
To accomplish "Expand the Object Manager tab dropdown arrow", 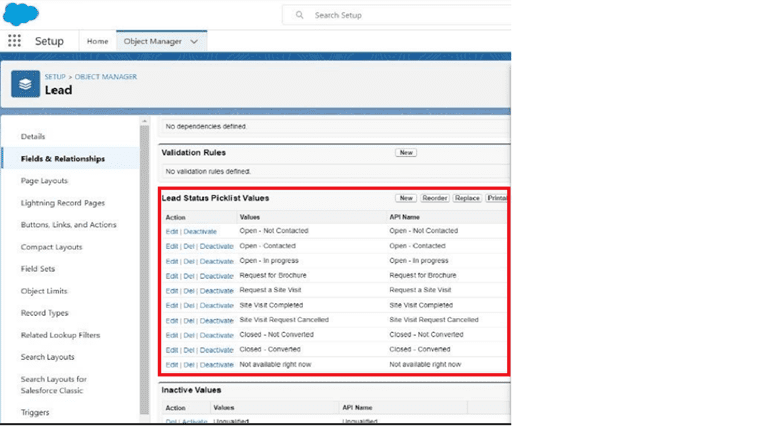I will (193, 41).
